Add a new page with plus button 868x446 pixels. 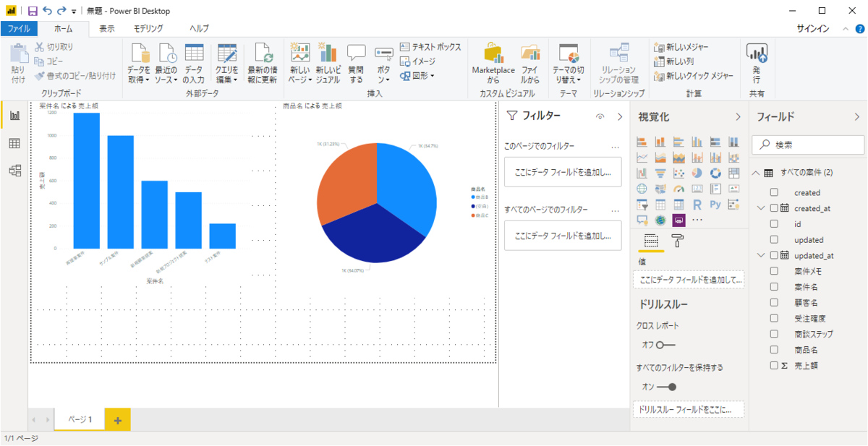pos(117,421)
